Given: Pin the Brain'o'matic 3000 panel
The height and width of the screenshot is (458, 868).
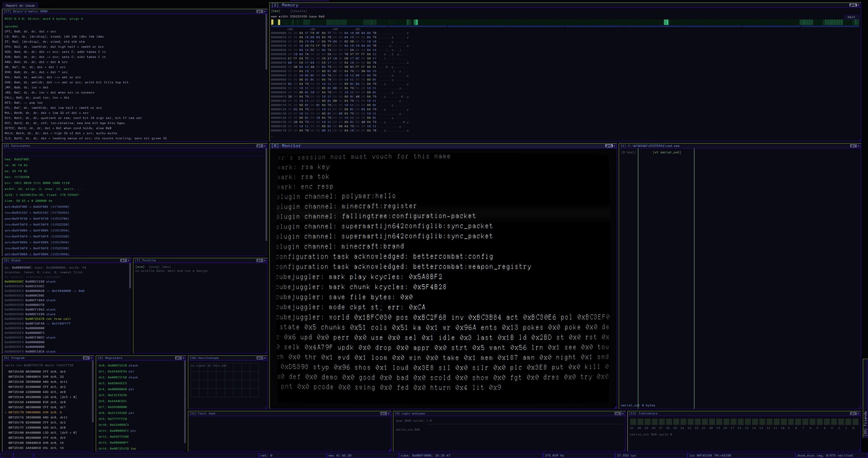Looking at the screenshot, I should 259,11.
